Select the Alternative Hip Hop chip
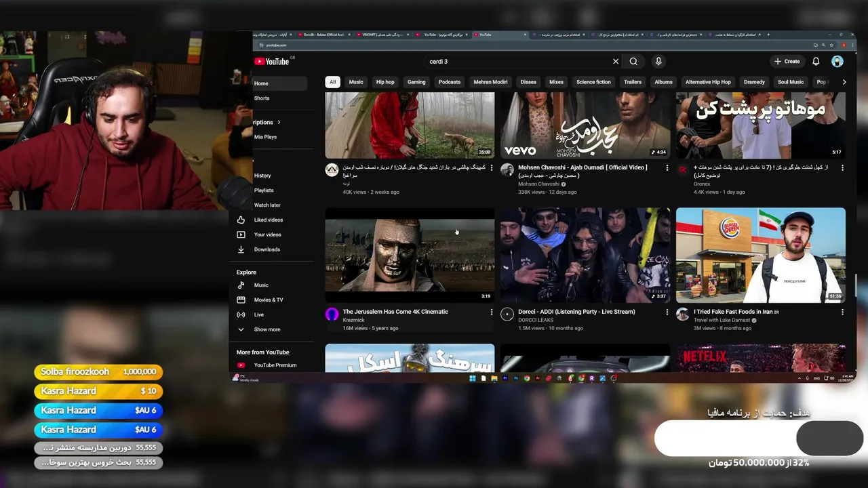Screen dimensions: 868x488 [x=708, y=82]
